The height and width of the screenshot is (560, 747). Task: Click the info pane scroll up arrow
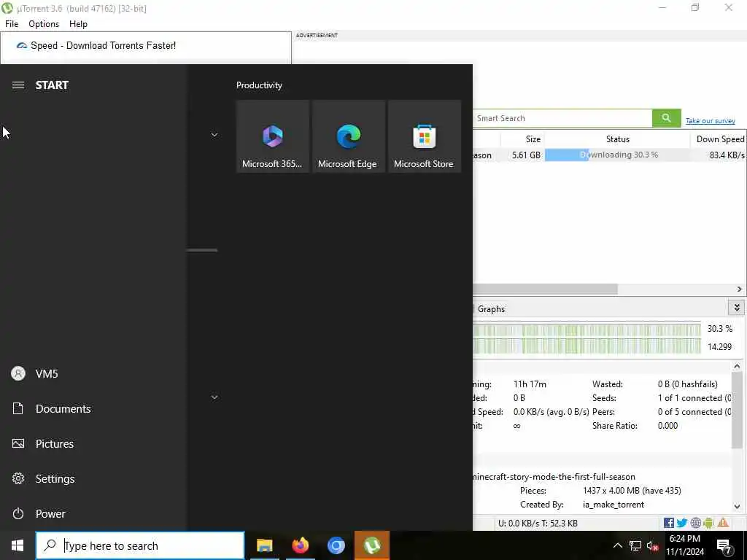737,366
